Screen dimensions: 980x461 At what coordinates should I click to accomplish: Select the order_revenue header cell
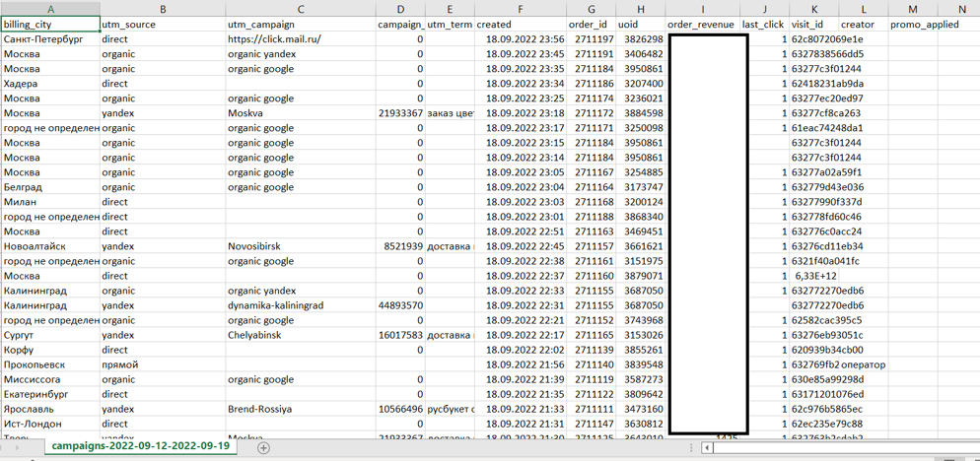(x=703, y=25)
